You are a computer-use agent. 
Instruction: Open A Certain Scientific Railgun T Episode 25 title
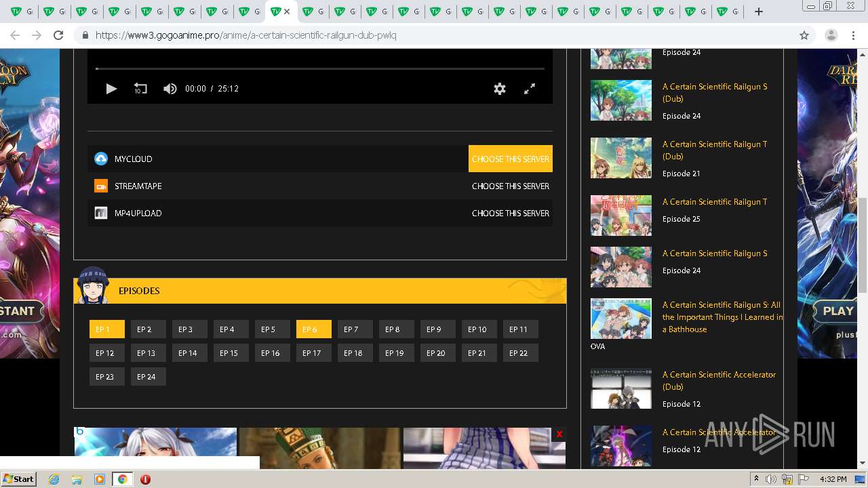tap(715, 202)
